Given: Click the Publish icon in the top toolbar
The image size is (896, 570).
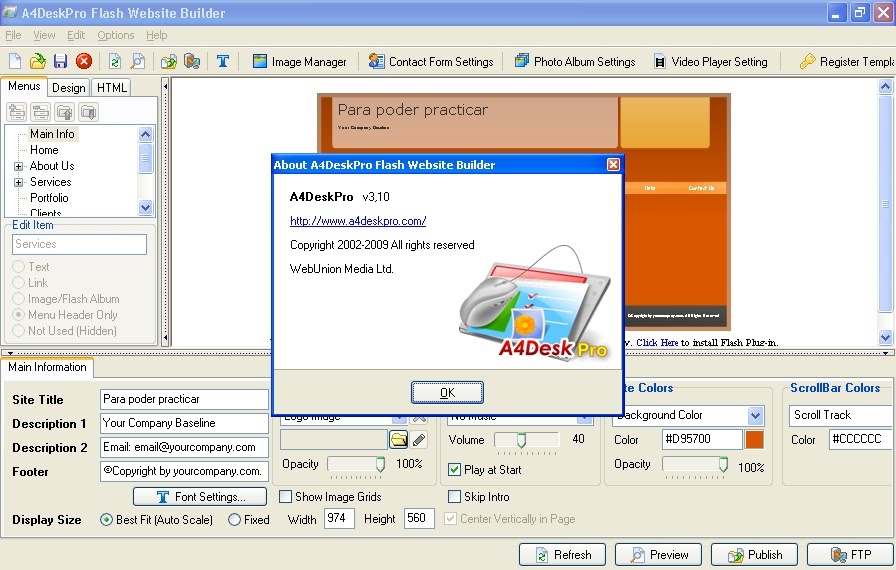Looking at the screenshot, I should 169,61.
